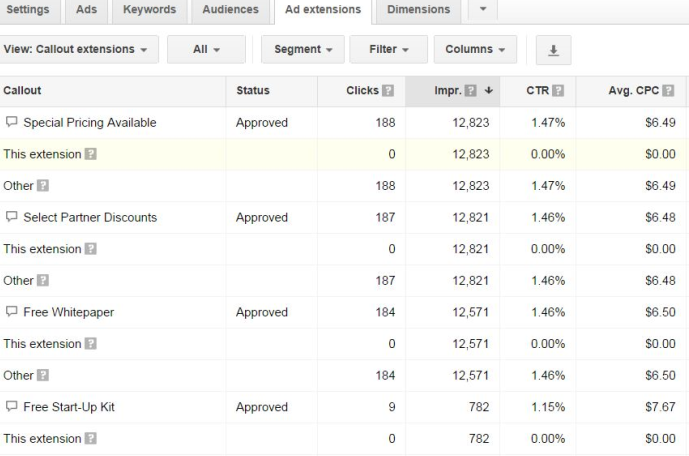Click callout icon for Select Partner Discounts

11,217
